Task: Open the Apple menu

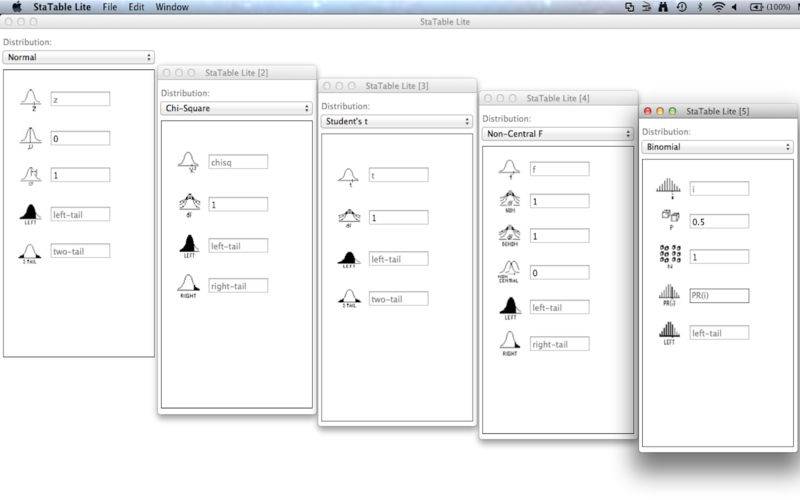Action: pos(17,7)
